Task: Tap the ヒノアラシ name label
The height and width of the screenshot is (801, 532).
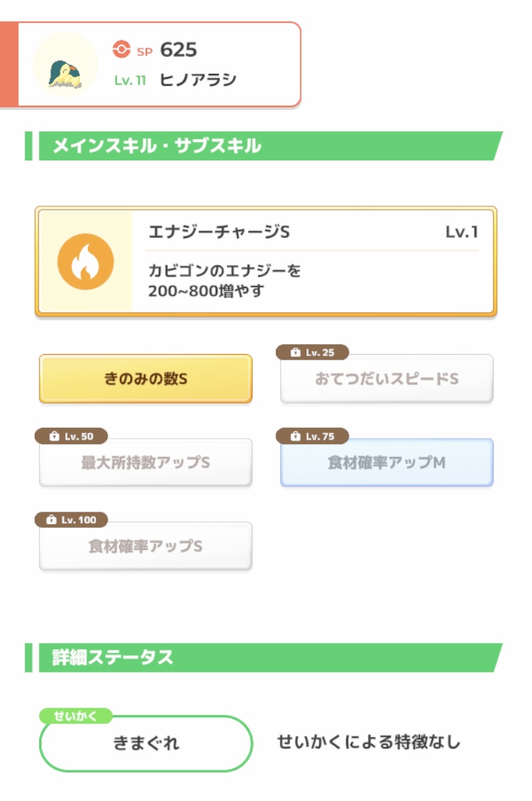Action: [x=198, y=79]
